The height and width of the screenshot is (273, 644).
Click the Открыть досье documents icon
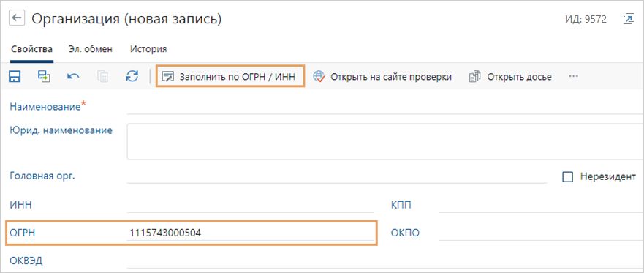[475, 77]
